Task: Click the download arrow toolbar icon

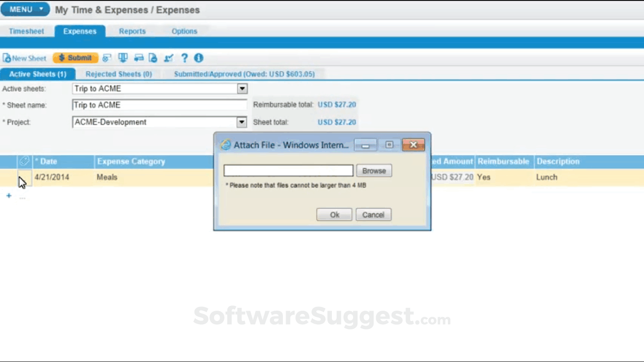Action: point(123,58)
